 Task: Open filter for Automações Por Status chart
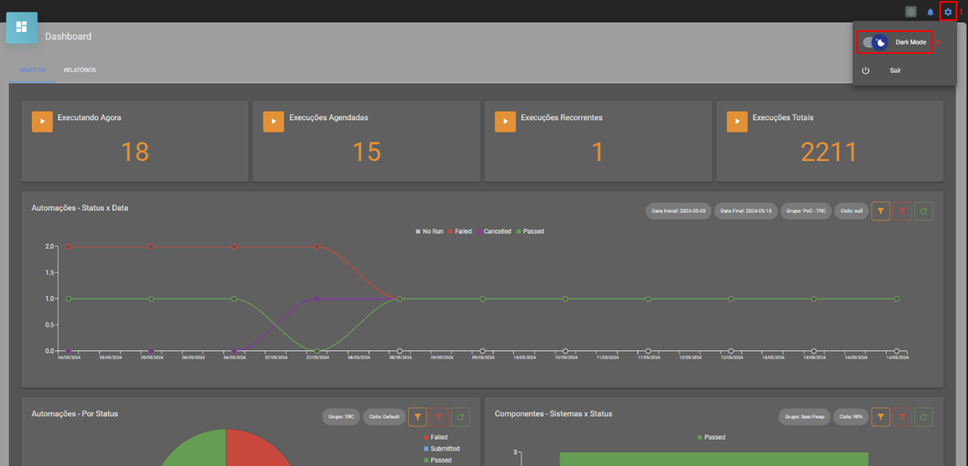coord(418,417)
